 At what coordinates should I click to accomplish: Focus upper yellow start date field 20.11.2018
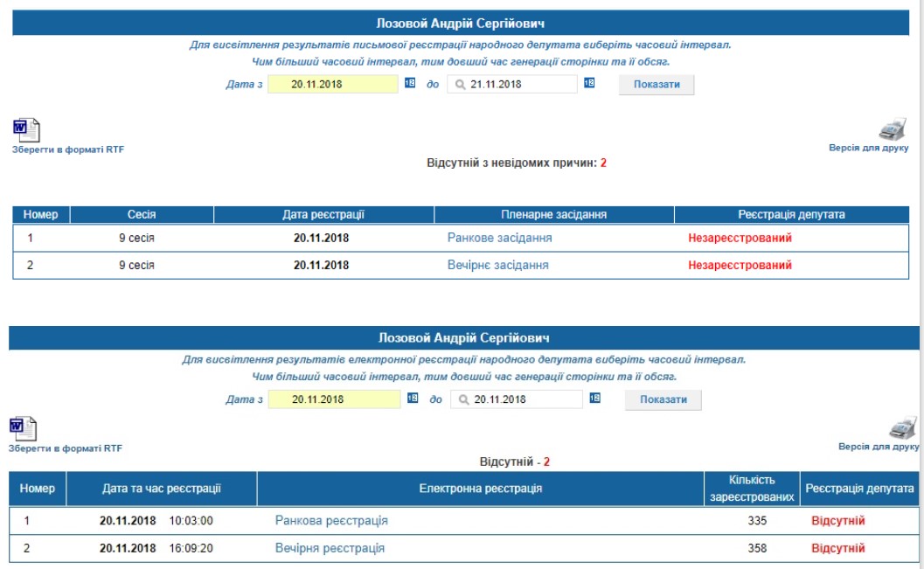(x=333, y=84)
